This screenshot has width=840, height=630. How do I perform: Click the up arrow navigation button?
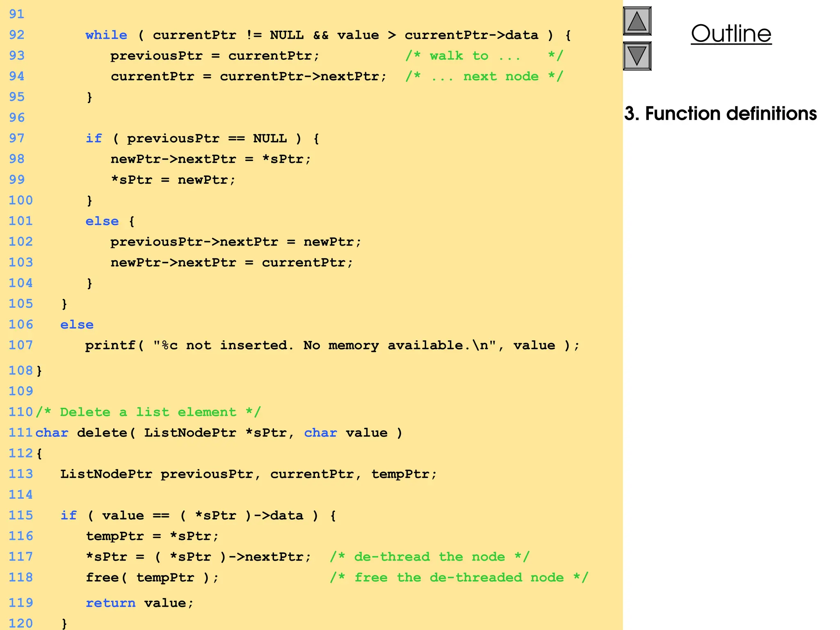pos(637,21)
